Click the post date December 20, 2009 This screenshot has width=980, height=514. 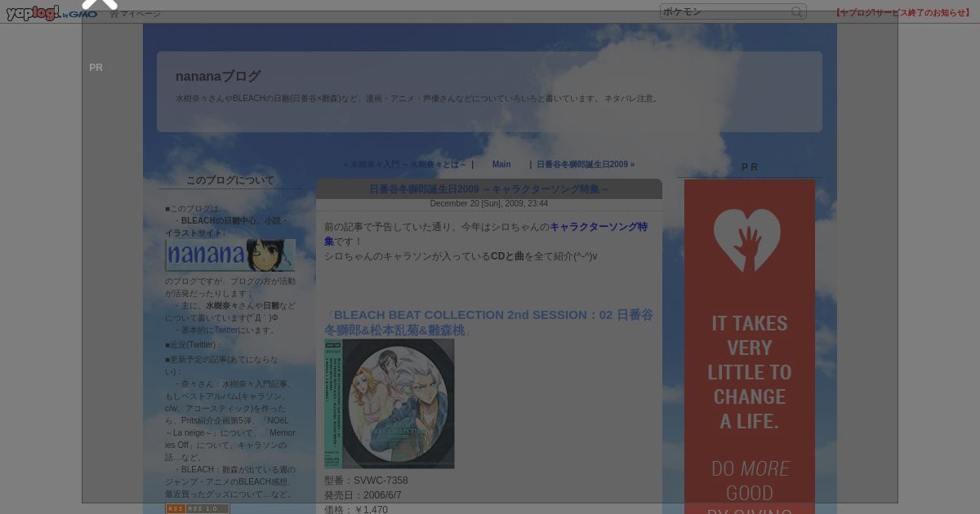pos(489,204)
